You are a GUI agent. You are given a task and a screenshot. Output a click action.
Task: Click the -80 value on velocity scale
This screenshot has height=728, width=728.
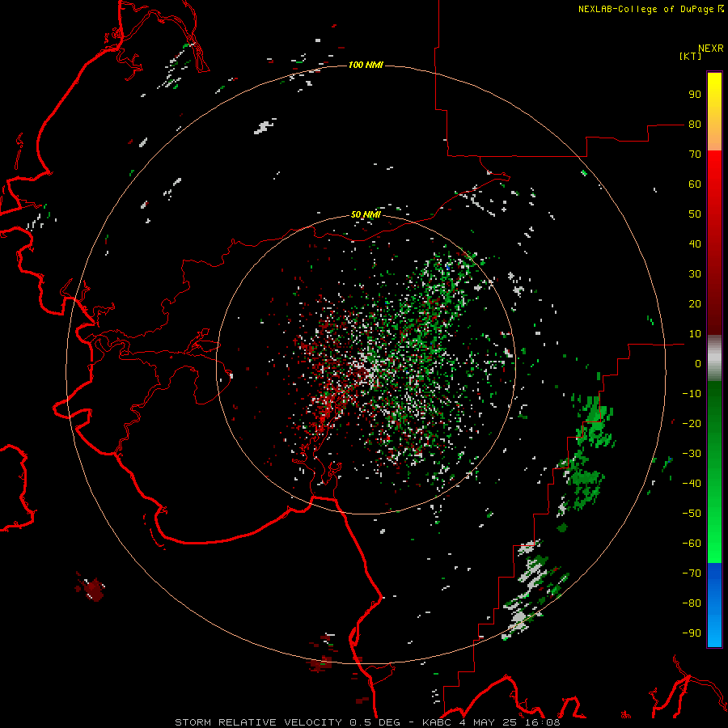[692, 603]
